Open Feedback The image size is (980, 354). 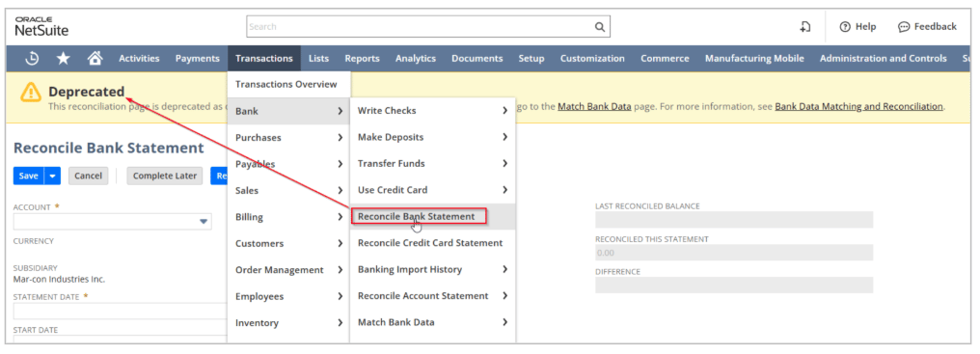point(927,27)
